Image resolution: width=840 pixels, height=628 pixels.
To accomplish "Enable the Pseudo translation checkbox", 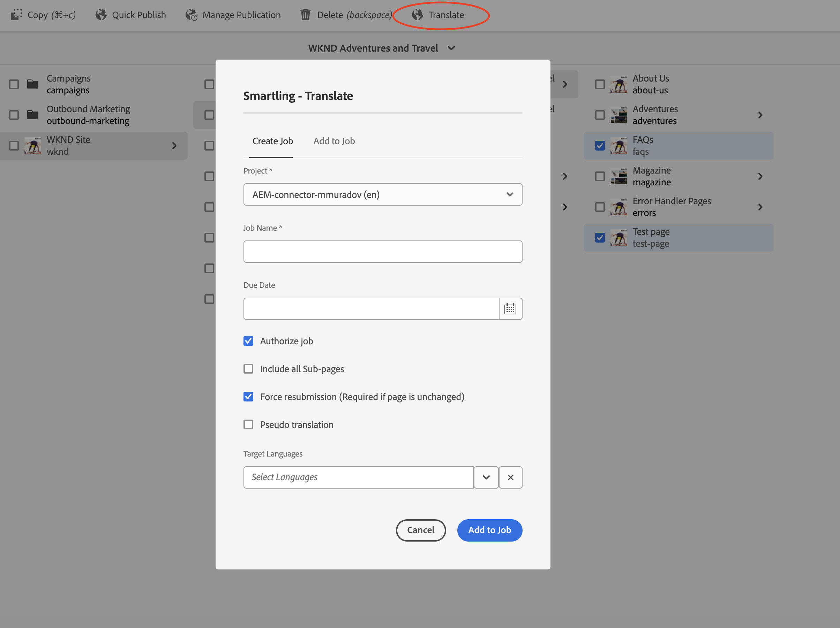I will click(248, 424).
